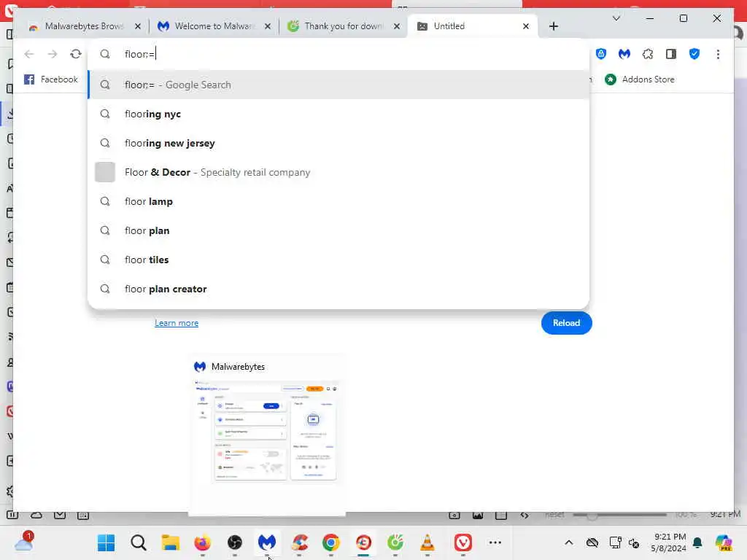Open the Vivaldi mail status bar icon
747x560 pixels.
(x=60, y=516)
